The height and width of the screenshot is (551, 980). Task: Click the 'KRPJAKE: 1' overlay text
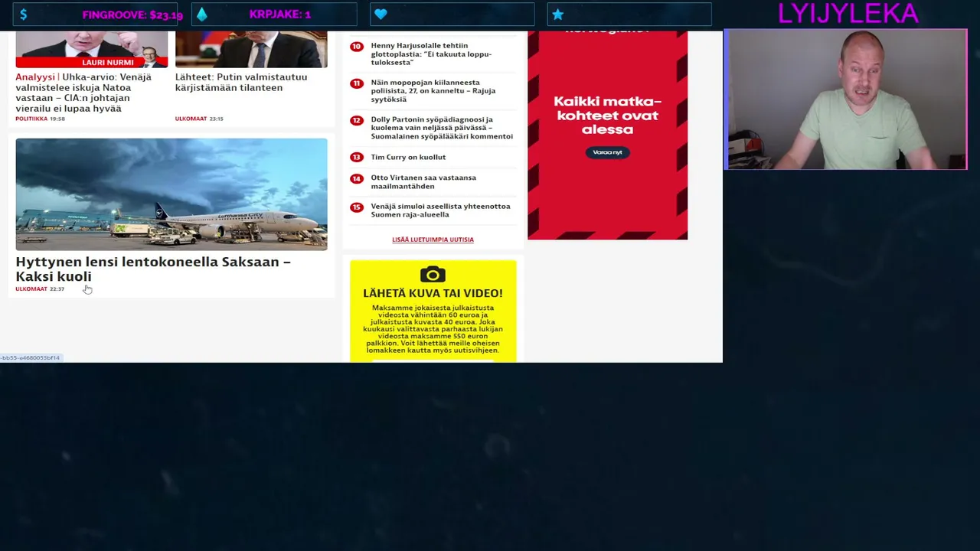pyautogui.click(x=280, y=15)
